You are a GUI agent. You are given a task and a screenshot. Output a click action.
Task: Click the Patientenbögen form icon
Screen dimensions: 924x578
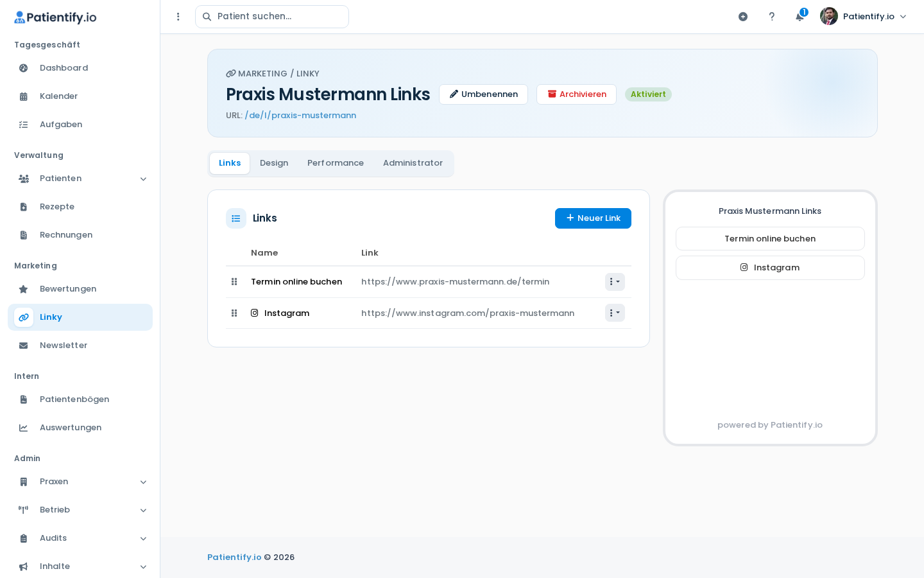click(24, 399)
